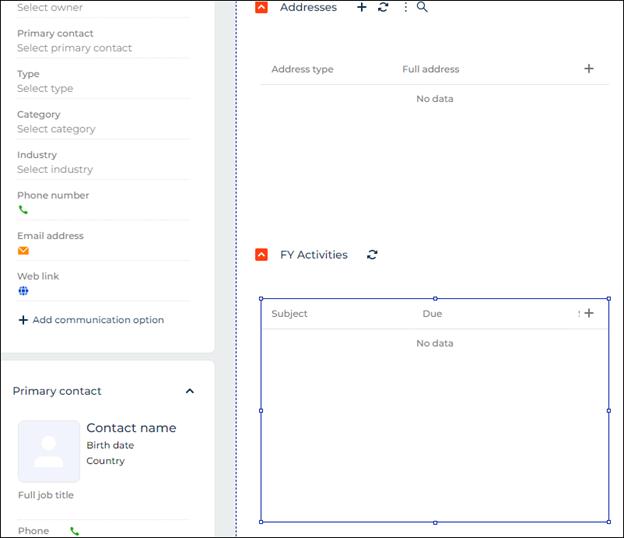This screenshot has width=624, height=538.
Task: Collapse the FY Activities section toggle
Action: pos(261,255)
